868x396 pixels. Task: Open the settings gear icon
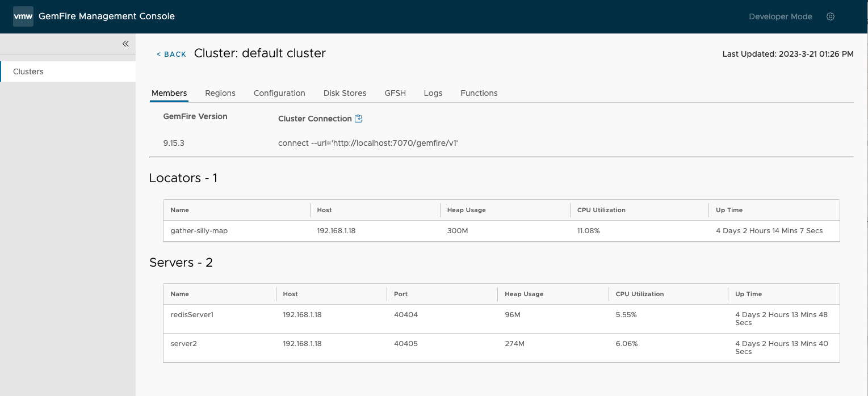(x=831, y=16)
